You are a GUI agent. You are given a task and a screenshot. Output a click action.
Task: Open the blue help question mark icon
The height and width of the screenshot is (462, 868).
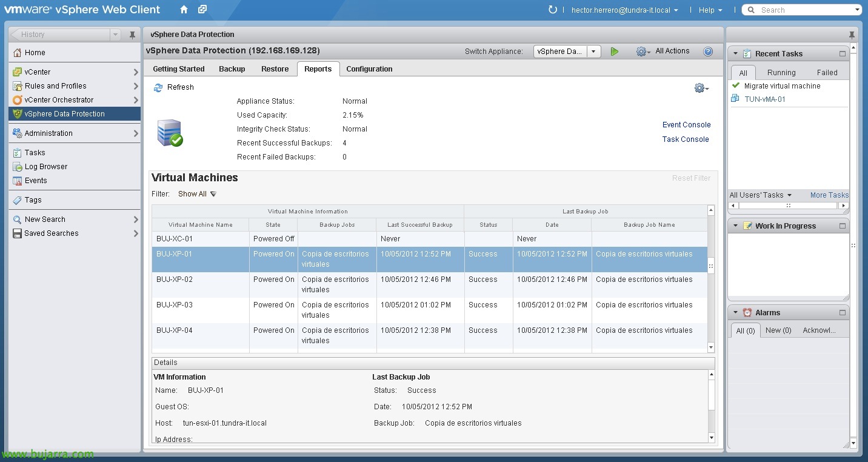click(x=708, y=52)
